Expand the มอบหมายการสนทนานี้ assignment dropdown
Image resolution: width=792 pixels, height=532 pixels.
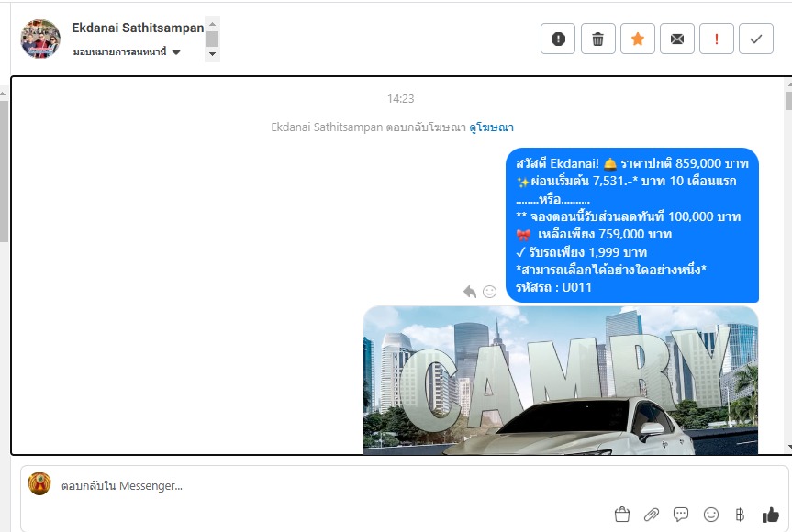[127, 52]
